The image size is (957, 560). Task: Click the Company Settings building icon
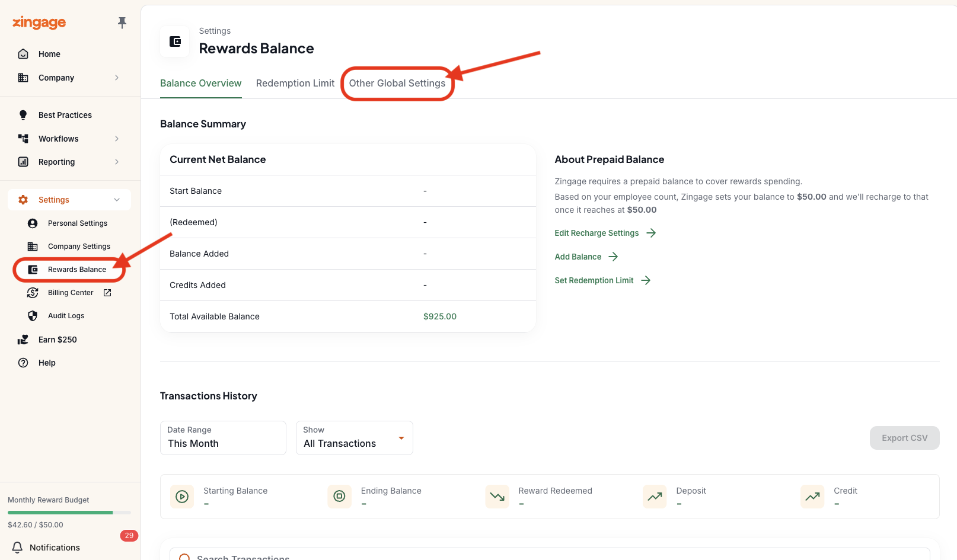[33, 247]
